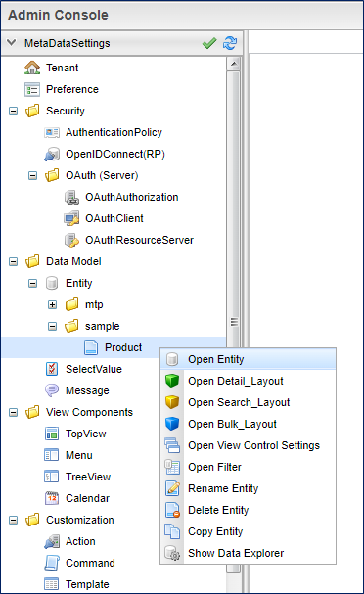The height and width of the screenshot is (594, 364).
Task: Collapse the View Components folder
Action: pyautogui.click(x=14, y=413)
